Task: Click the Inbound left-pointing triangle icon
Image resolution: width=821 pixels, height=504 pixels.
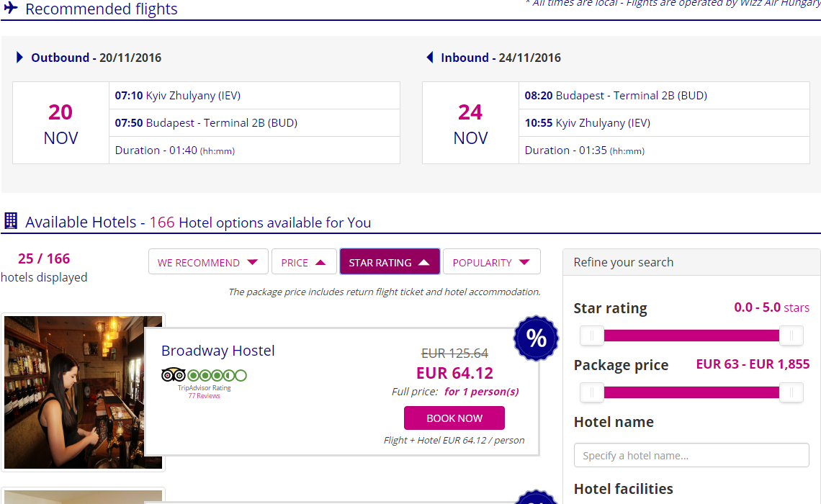Action: [x=430, y=58]
